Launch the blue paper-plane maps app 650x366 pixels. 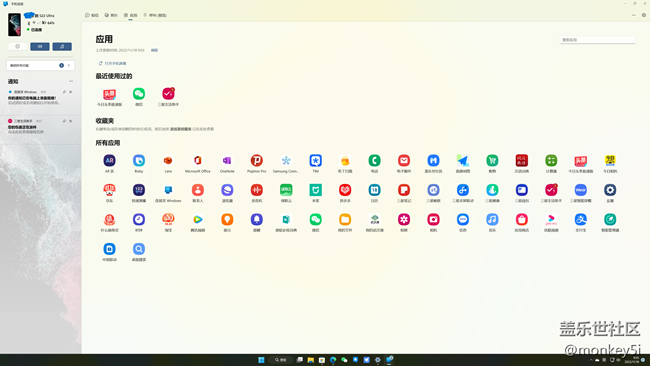[x=463, y=160]
